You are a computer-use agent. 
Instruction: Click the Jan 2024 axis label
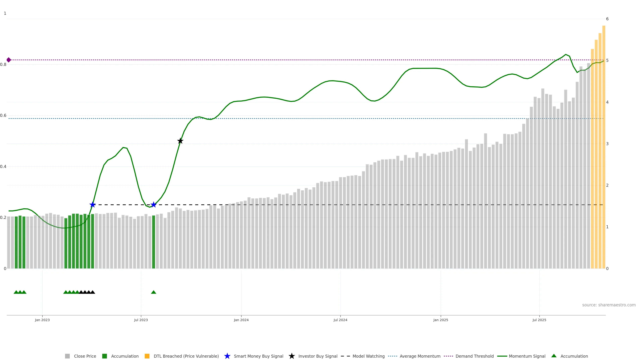[x=241, y=320]
